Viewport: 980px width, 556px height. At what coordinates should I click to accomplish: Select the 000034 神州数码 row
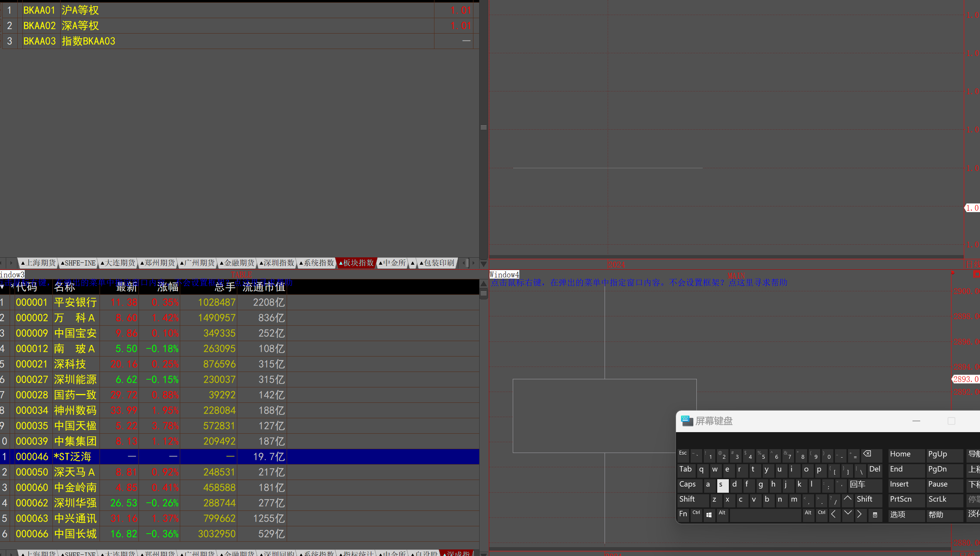[239, 411]
